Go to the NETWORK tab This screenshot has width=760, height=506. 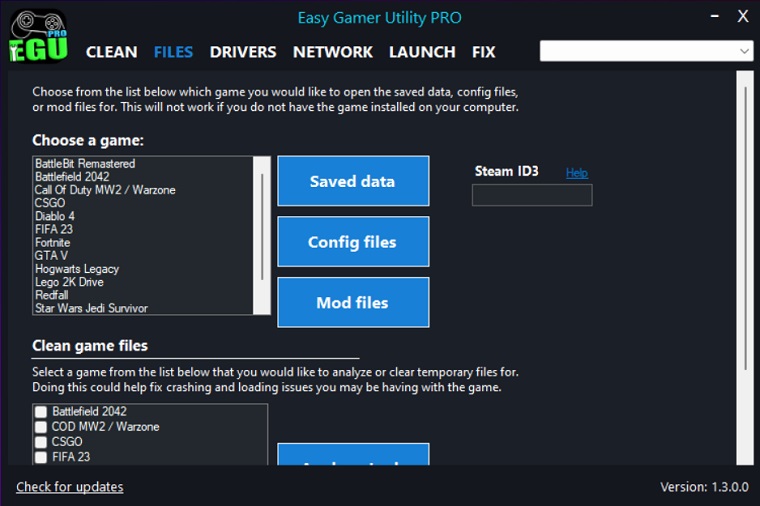332,52
